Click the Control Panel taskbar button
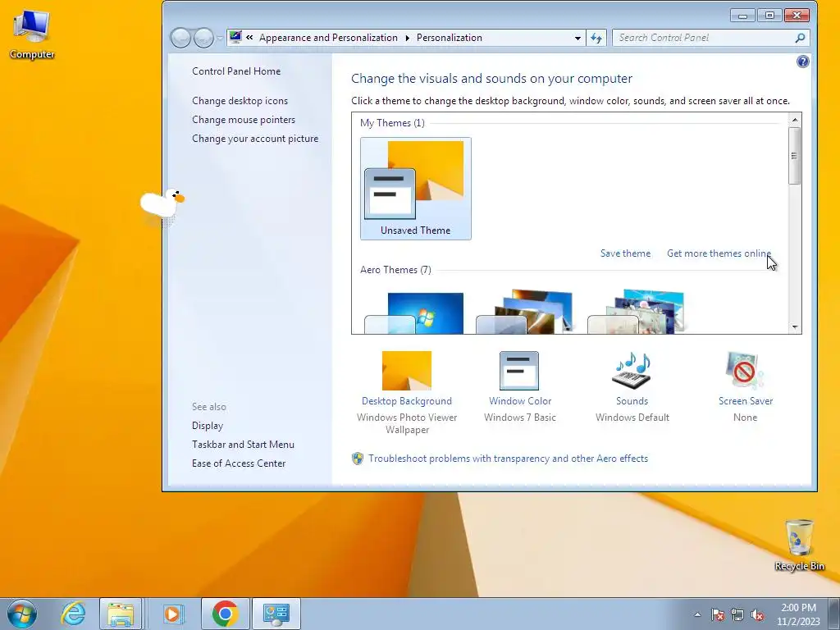840x630 pixels. click(276, 614)
